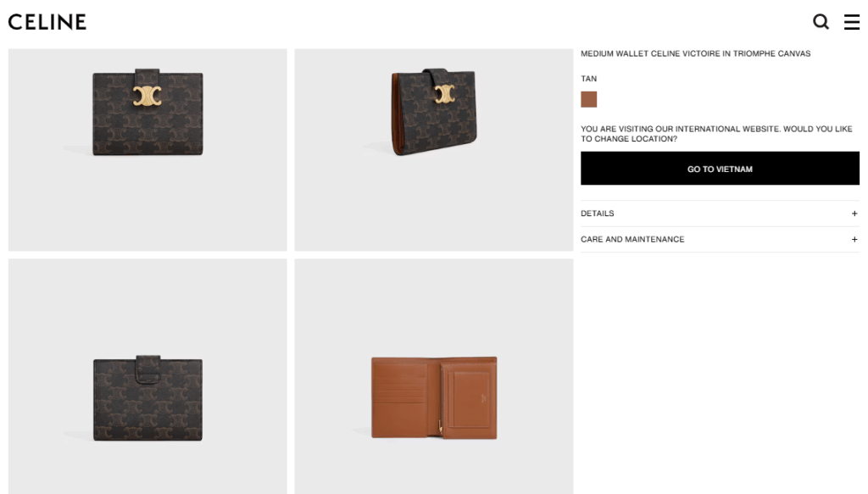Screen dimensions: 868x494
Task: Click the back strap on closed wallet image
Action: click(147, 369)
